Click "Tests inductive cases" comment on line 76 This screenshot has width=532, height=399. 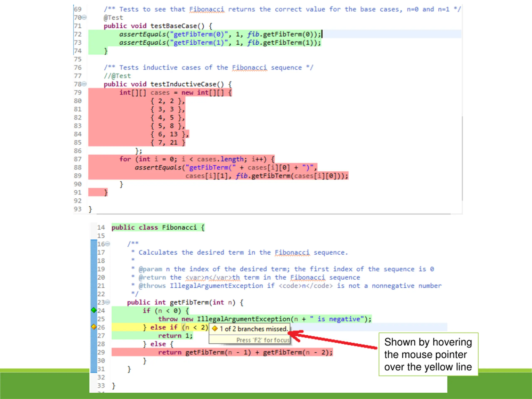(208, 67)
